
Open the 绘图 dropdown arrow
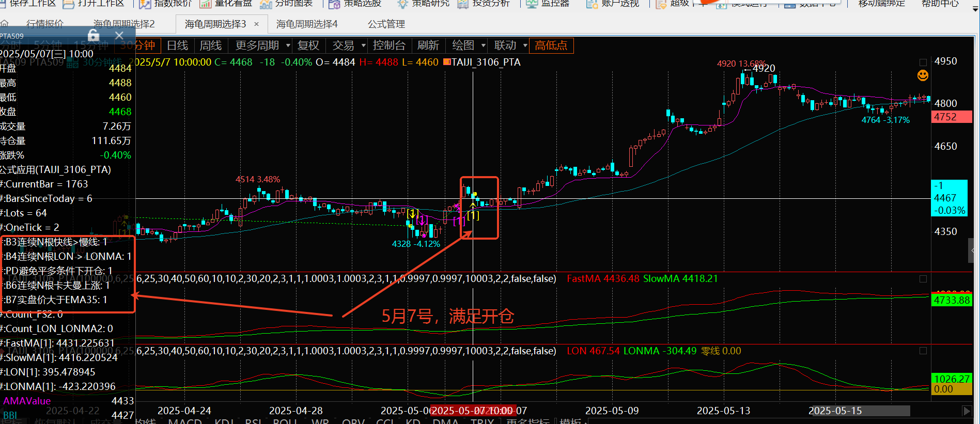click(x=483, y=45)
